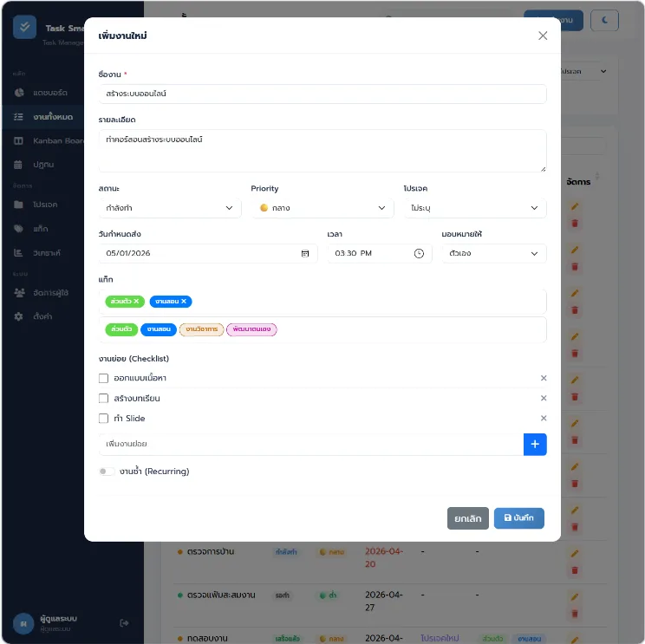This screenshot has width=645, height=644.
Task: Click the blue plus add-subtask button
Action: (x=535, y=444)
